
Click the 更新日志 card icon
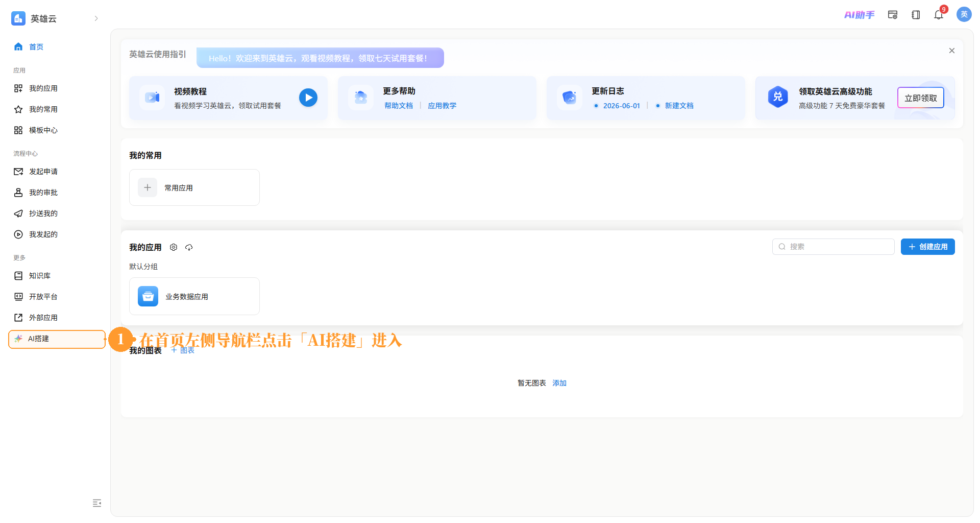click(x=570, y=98)
